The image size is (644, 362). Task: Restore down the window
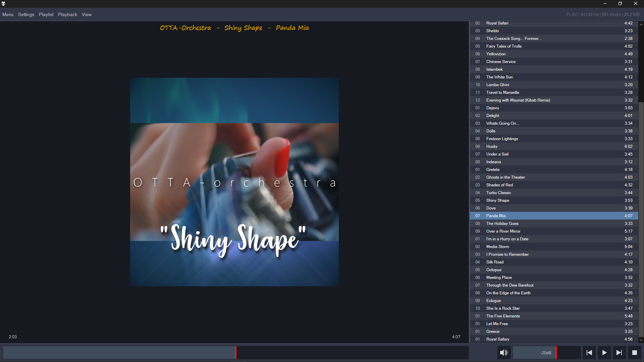[620, 4]
